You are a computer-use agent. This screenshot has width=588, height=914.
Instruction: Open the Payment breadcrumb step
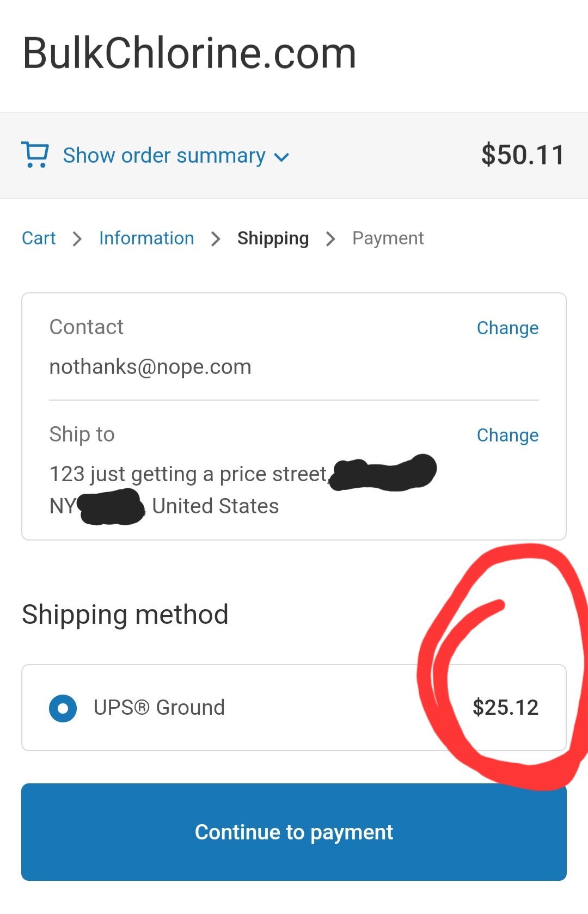388,238
